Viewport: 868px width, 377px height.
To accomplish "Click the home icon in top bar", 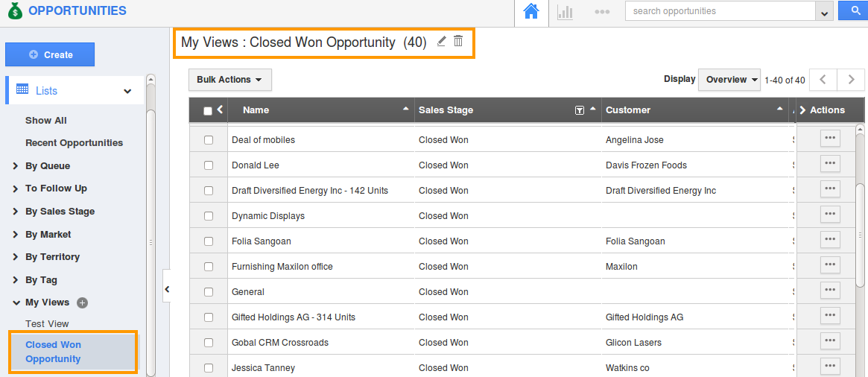I will click(x=530, y=12).
